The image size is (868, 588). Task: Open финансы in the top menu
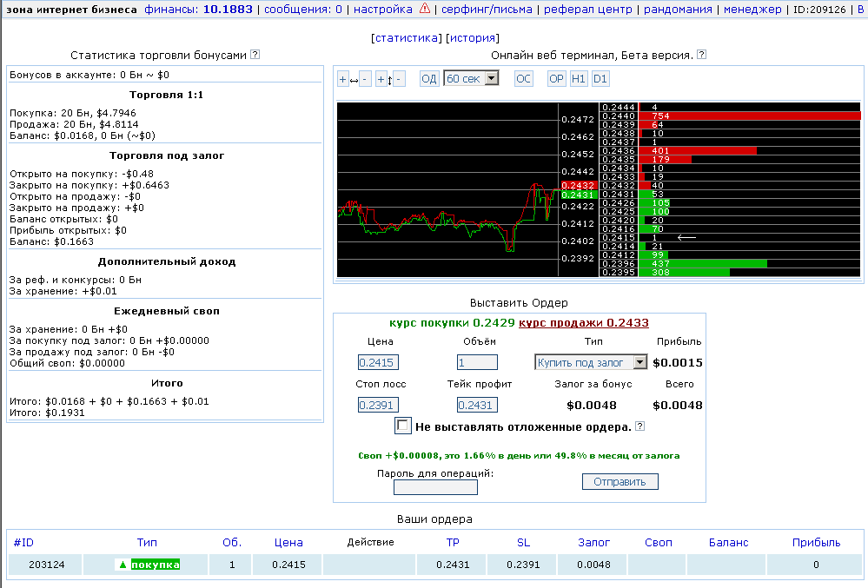click(198, 10)
